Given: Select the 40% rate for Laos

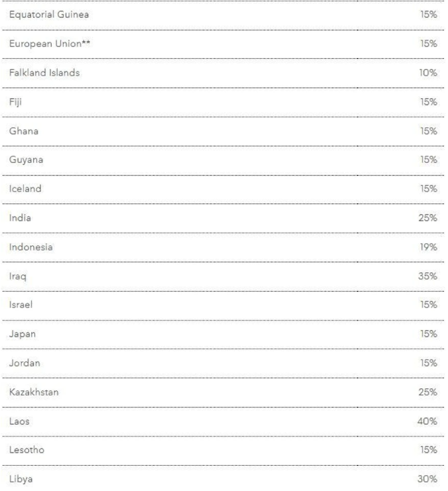Looking at the screenshot, I should [428, 421].
